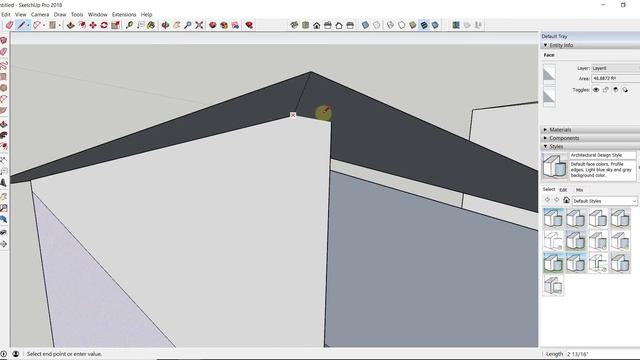Click the back face material swatch

click(549, 96)
